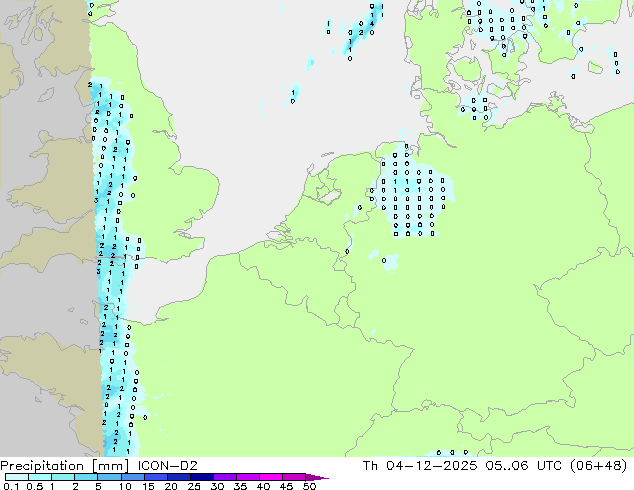
Task: Click the legend label '15'
Action: (x=148, y=486)
